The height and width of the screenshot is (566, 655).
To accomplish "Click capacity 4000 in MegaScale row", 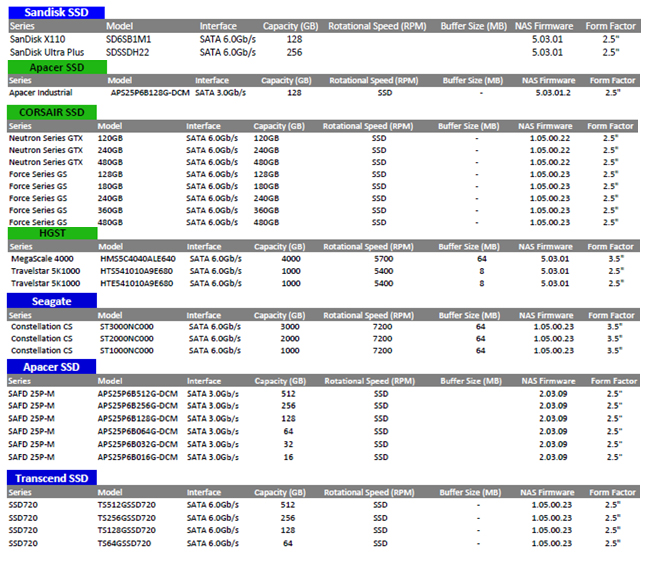I will [x=291, y=259].
